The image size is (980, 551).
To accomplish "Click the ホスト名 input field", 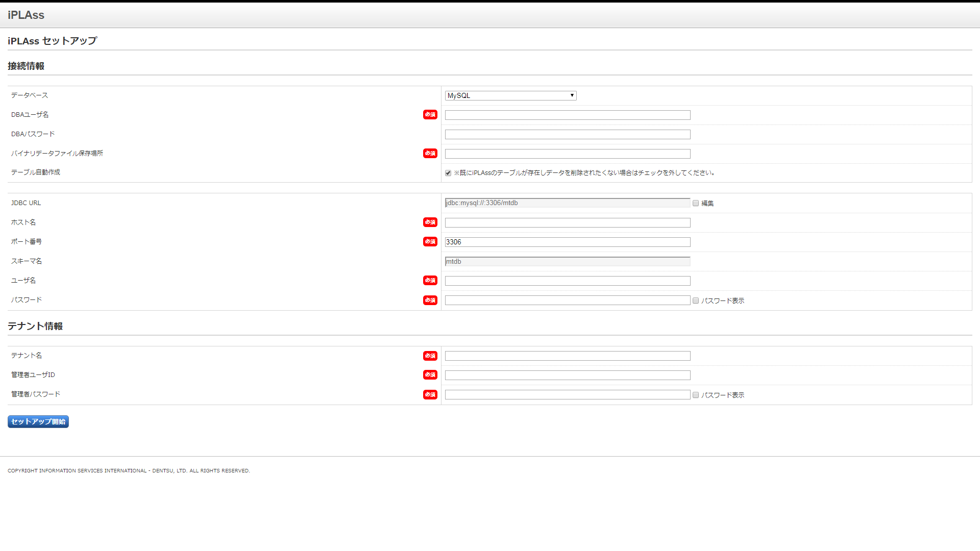I will (568, 223).
